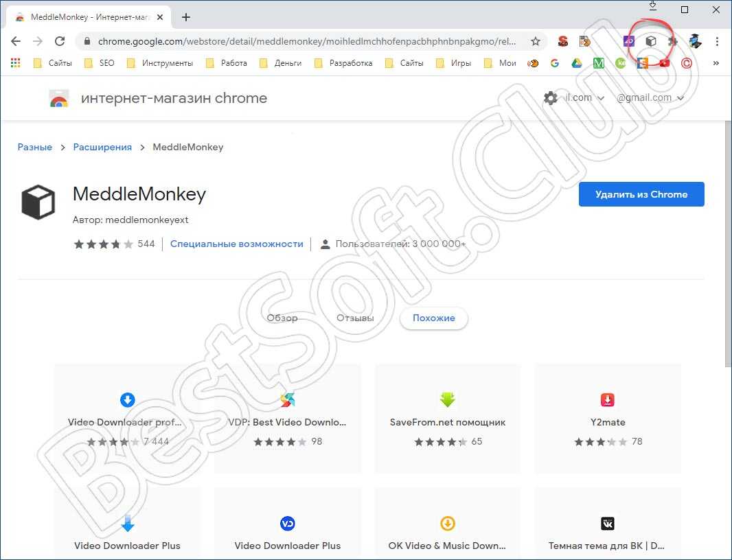Open the Chrome Web Store settings gear
The image size is (732, 560).
pos(550,98)
